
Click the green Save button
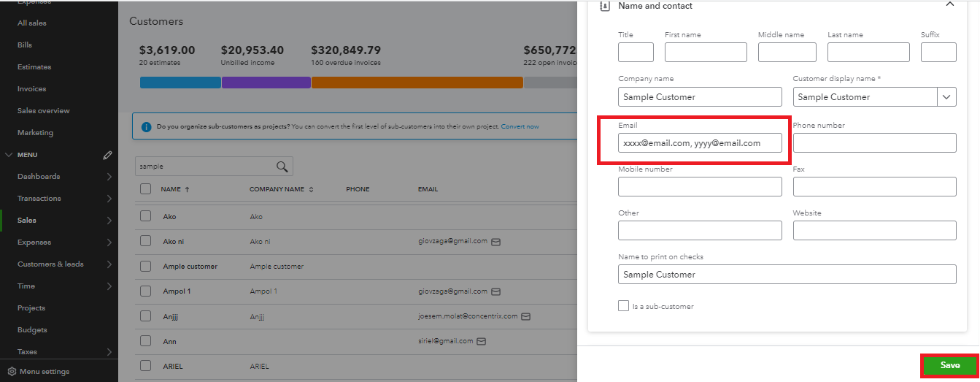click(950, 365)
